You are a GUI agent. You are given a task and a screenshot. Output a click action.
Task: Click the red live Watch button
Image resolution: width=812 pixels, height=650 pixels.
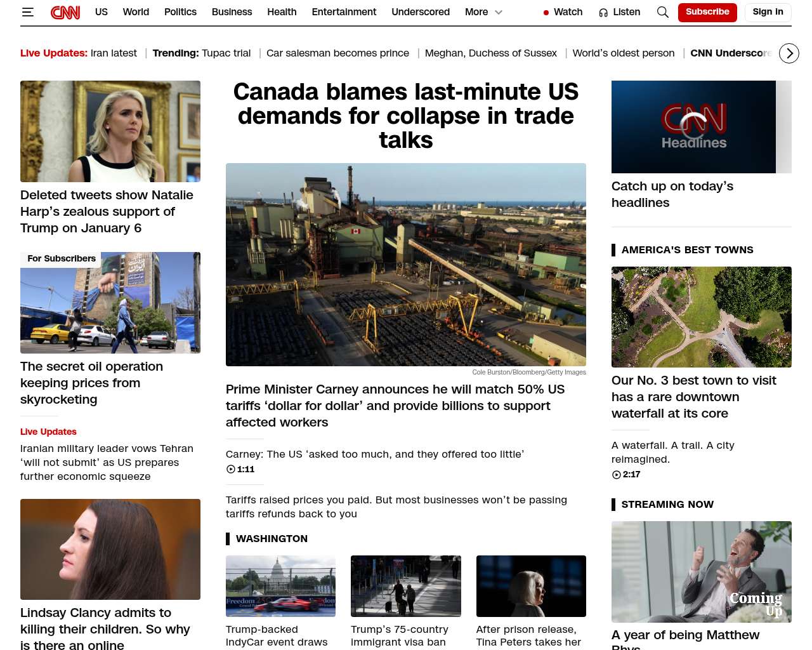[563, 12]
